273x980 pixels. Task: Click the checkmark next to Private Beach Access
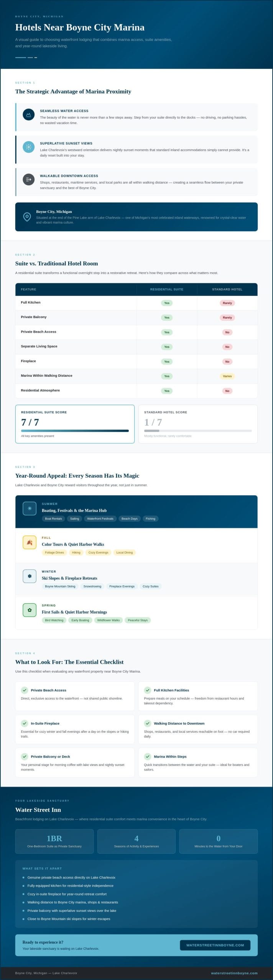[x=25, y=690]
